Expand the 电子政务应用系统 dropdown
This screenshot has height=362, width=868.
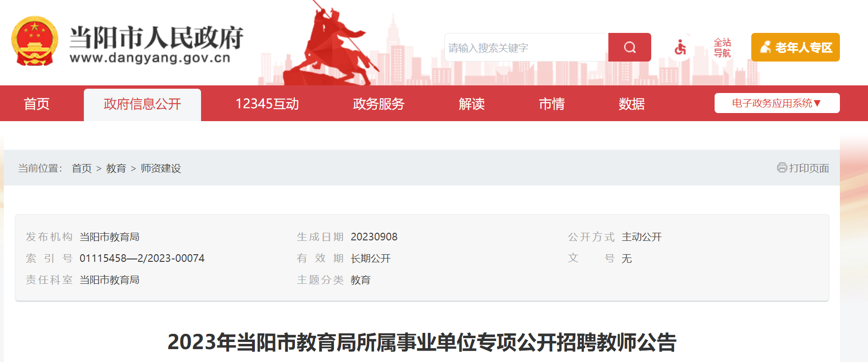[777, 103]
